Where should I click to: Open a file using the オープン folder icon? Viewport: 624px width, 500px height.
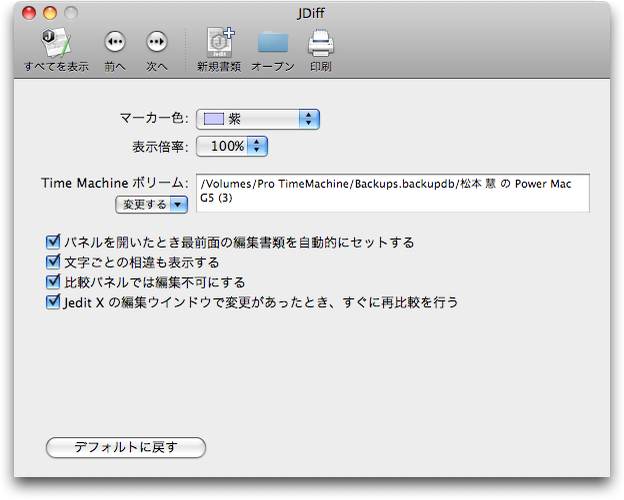(272, 42)
